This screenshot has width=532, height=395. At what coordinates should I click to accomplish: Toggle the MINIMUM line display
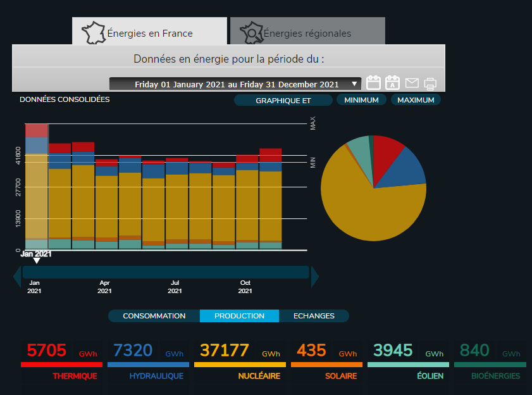(361, 100)
